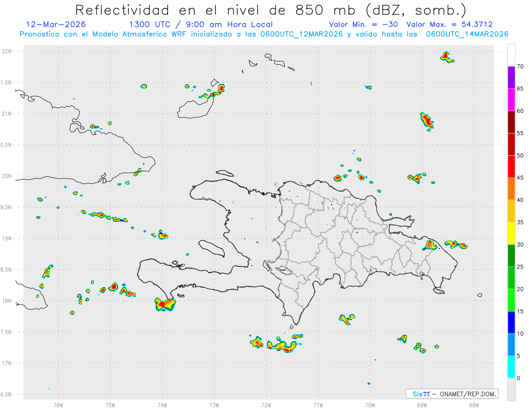
Task: Click the colorbar label "65"
Action: point(520,89)
